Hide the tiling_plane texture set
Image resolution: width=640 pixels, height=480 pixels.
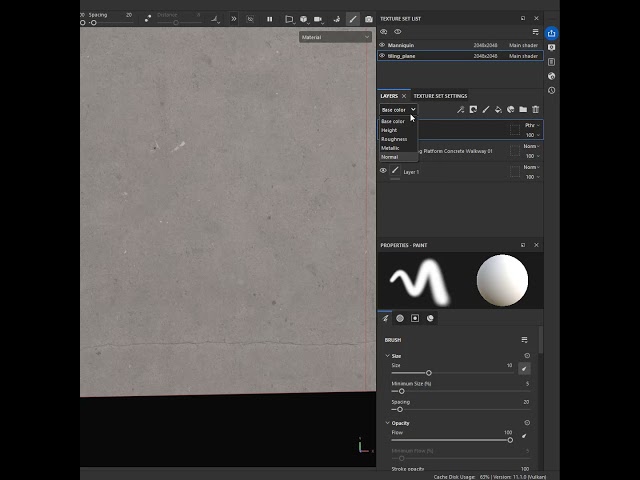click(382, 56)
